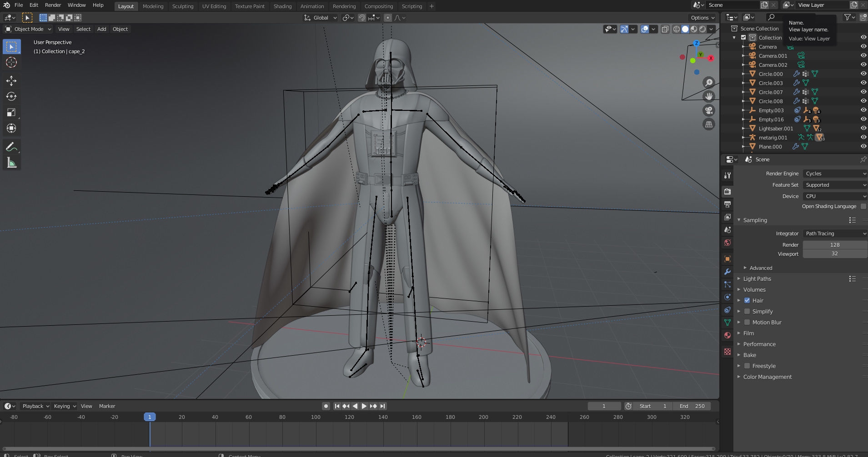Select the Measure tool
This screenshot has width=868, height=457.
[x=11, y=163]
